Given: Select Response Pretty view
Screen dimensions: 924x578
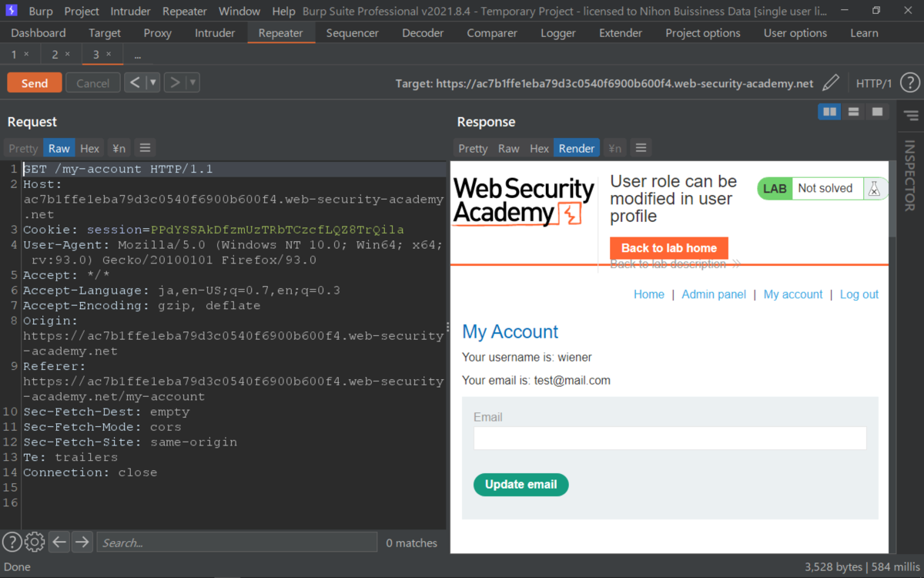Looking at the screenshot, I should 473,148.
